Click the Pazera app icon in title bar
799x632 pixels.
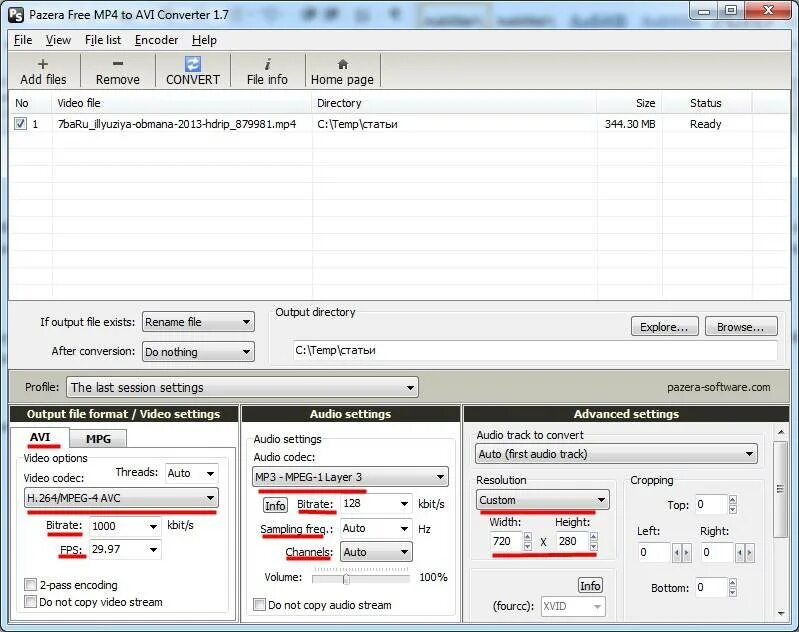(16, 15)
